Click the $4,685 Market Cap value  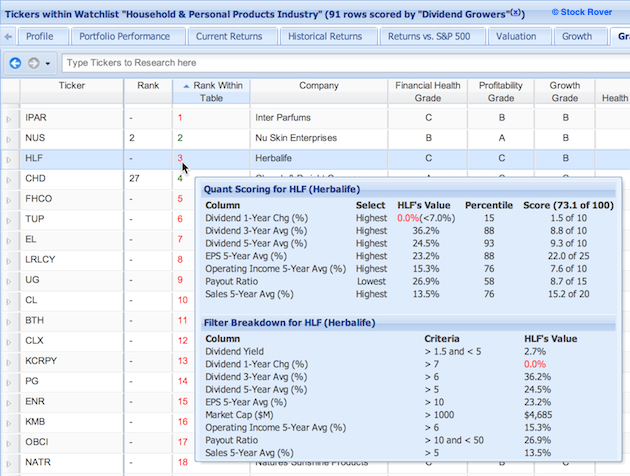(x=538, y=415)
